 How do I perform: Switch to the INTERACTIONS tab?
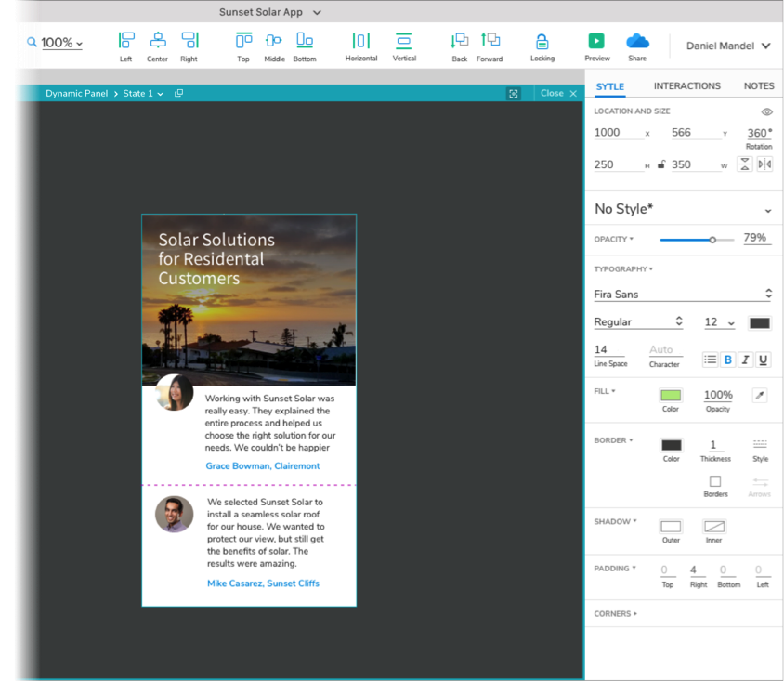pos(687,86)
